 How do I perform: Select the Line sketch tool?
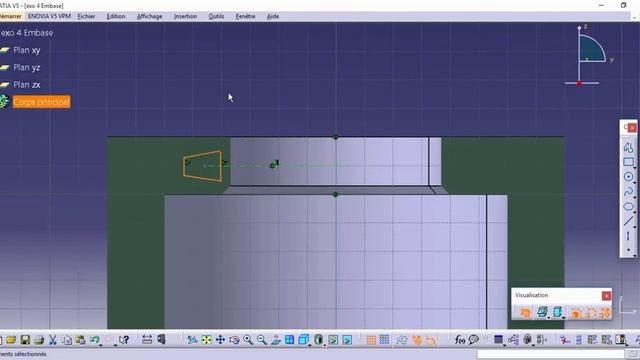[629, 221]
